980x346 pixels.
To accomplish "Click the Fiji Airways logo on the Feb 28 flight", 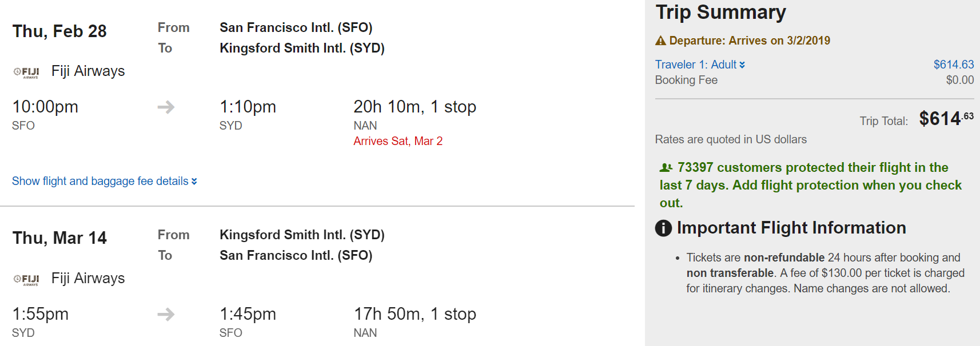I will tap(26, 72).
